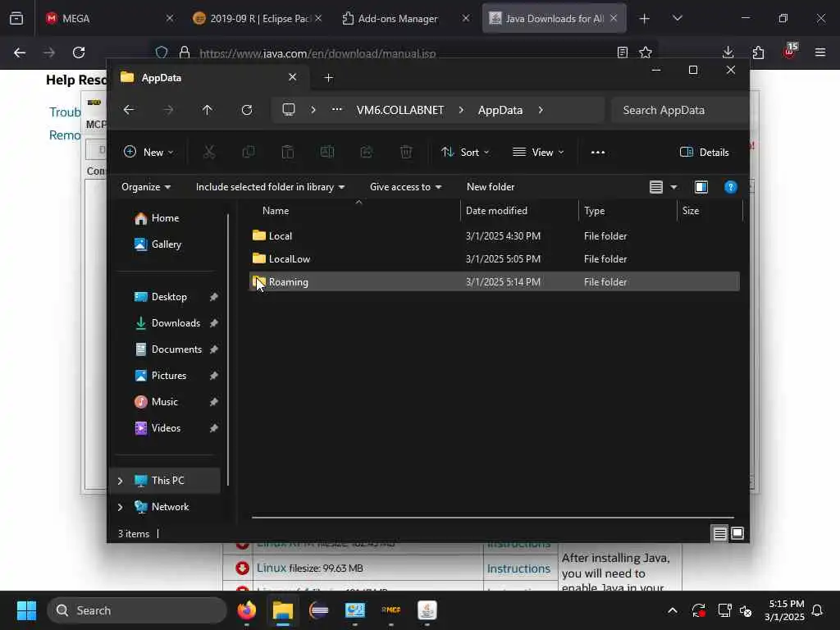Click the Cut scissors icon in Explorer toolbar

[x=209, y=152]
